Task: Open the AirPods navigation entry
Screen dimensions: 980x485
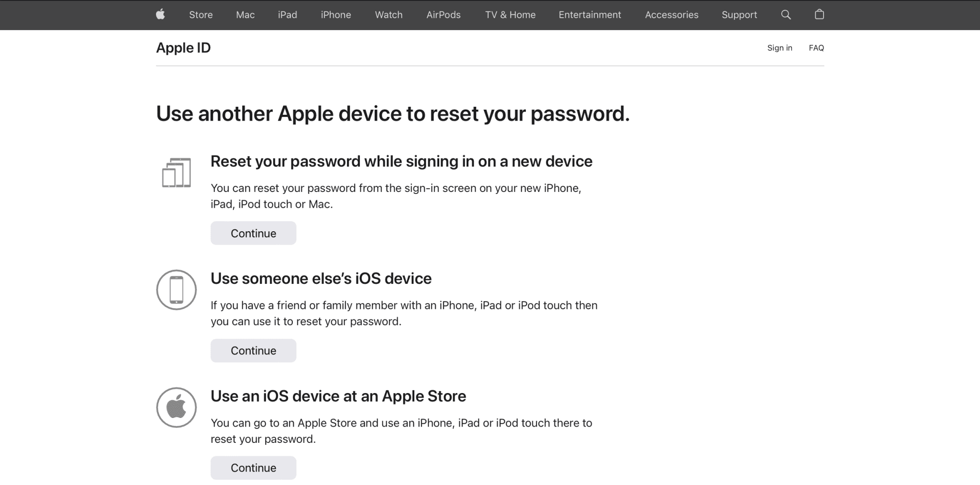Action: (x=443, y=15)
